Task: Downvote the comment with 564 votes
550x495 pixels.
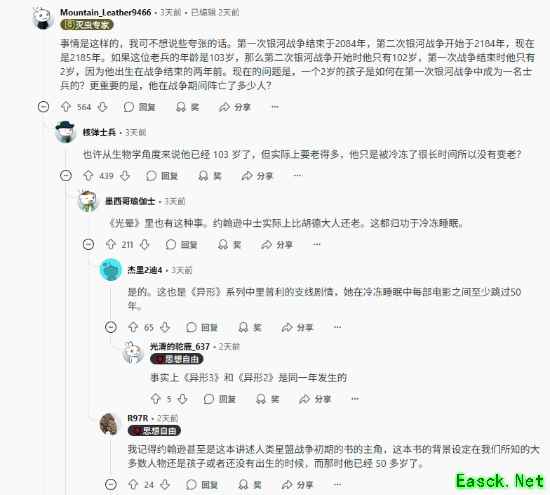Action: [102, 107]
